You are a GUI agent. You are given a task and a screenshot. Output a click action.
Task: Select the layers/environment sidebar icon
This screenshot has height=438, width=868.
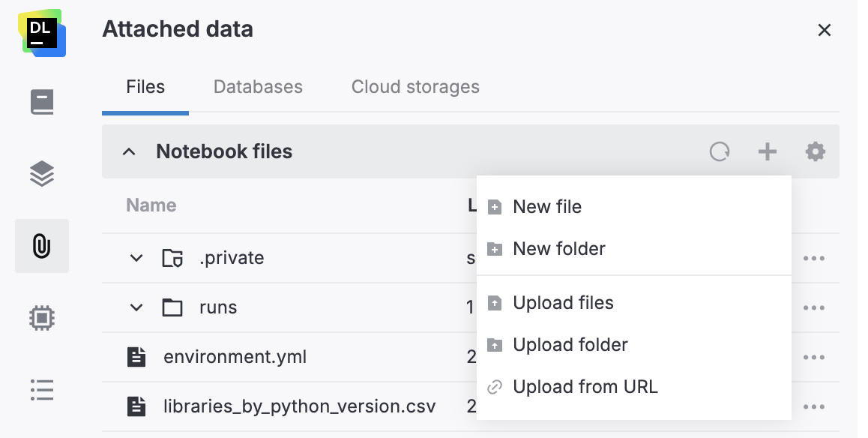(x=42, y=172)
